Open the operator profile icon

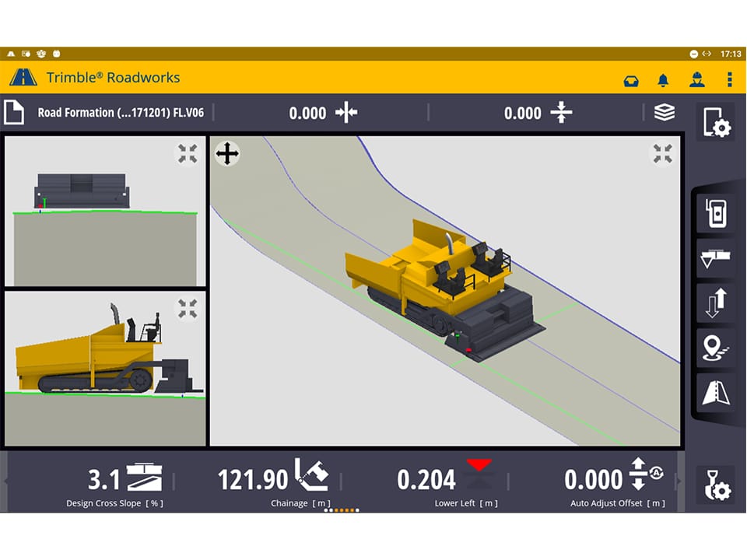click(697, 79)
